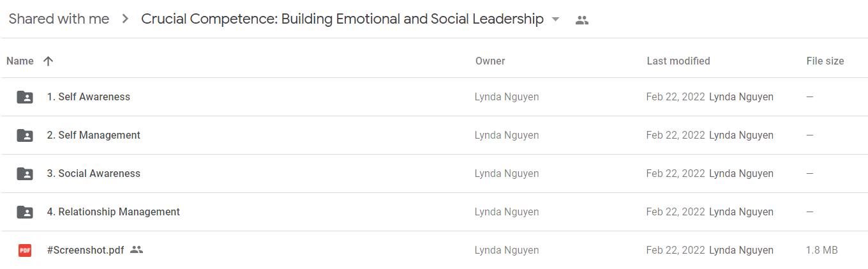Click the Self Management shared folder icon

pos(25,135)
